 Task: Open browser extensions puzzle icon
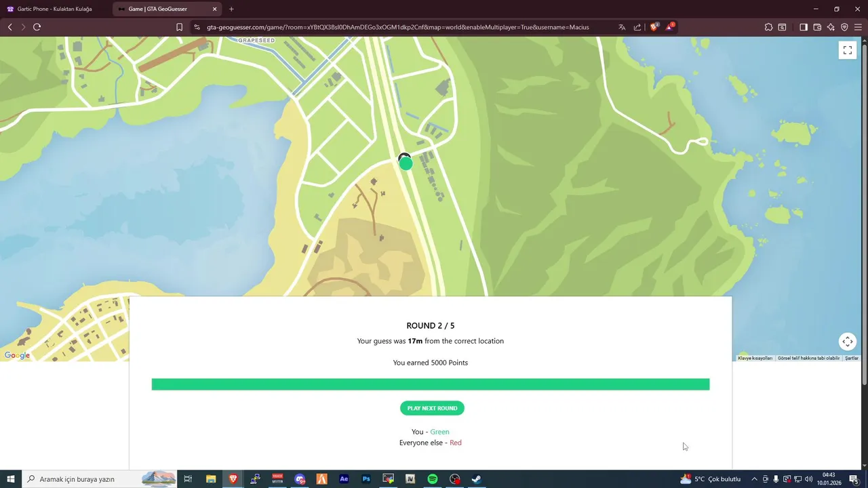(x=768, y=27)
